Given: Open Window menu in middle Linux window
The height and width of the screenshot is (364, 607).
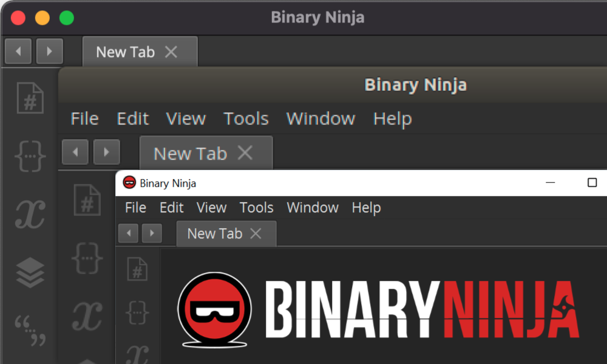Looking at the screenshot, I should click(320, 118).
